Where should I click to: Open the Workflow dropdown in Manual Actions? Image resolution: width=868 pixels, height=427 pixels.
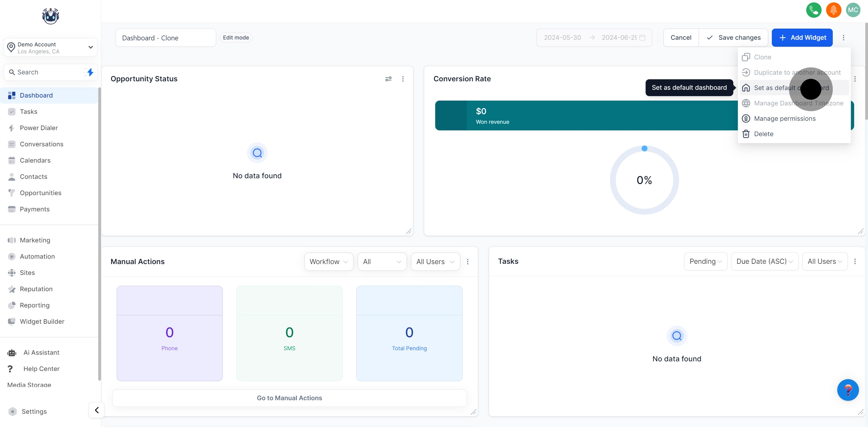point(328,262)
